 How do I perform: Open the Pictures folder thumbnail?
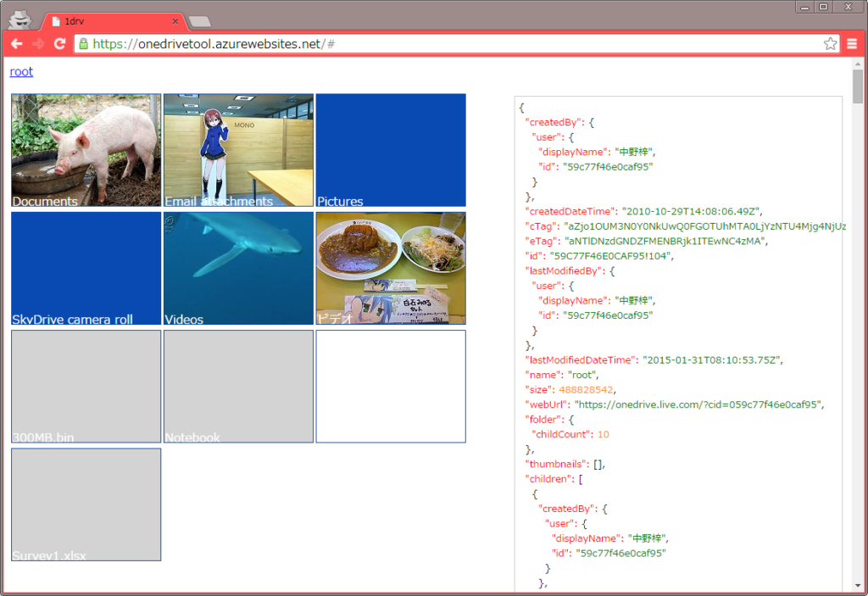point(390,149)
